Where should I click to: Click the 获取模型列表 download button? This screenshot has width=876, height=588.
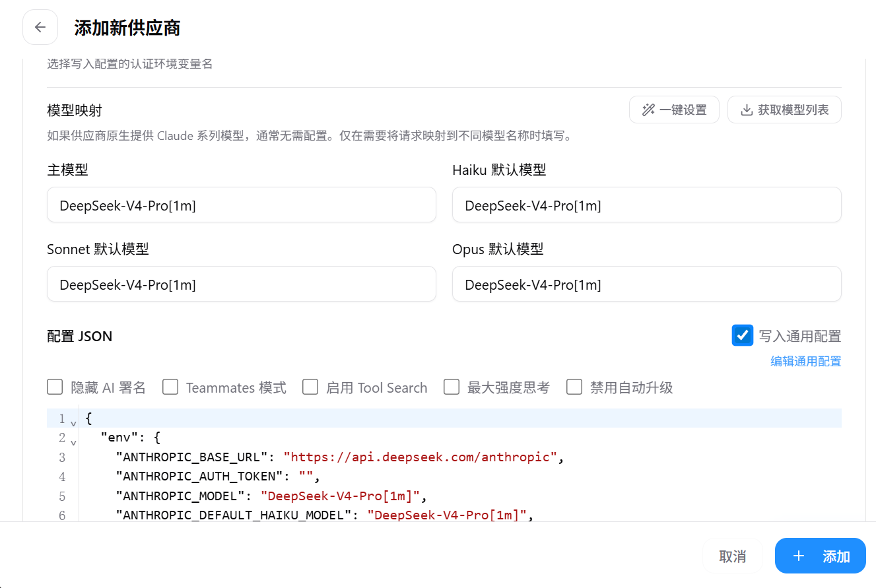[784, 110]
